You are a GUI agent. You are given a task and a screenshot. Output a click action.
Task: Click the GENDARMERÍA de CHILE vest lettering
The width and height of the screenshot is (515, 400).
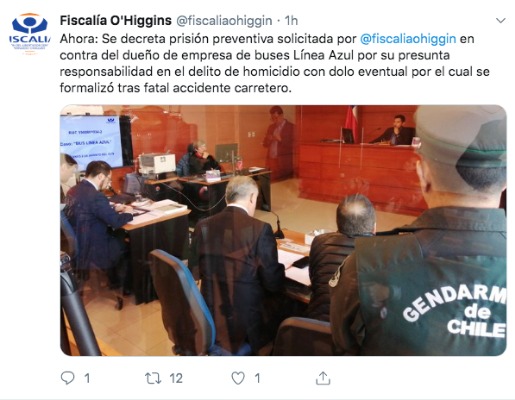pyautogui.click(x=455, y=311)
